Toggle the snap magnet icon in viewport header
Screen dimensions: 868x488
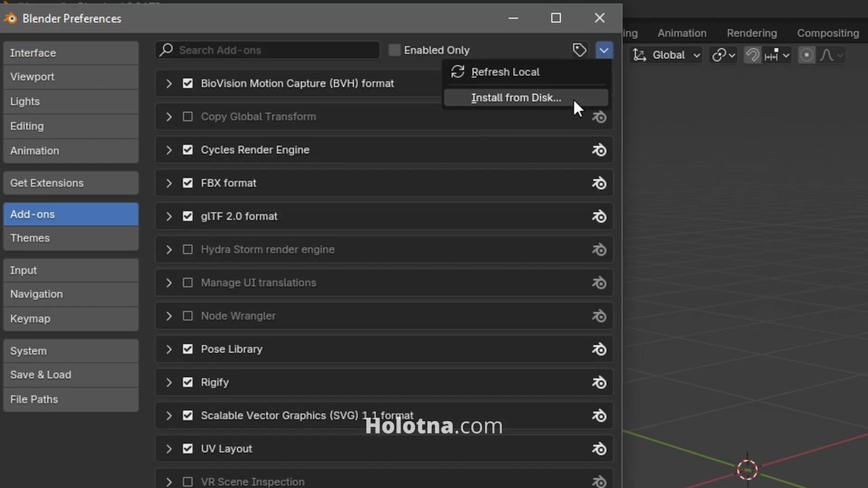[x=752, y=55]
